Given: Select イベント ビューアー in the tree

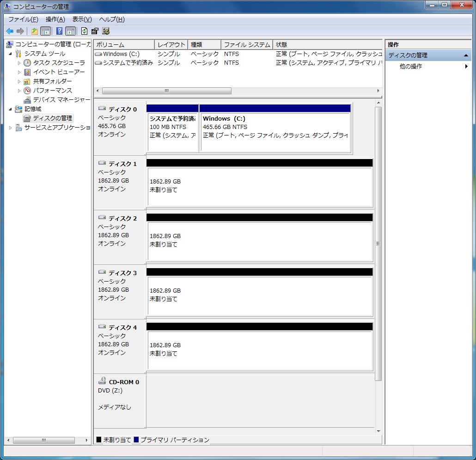Looking at the screenshot, I should coord(59,72).
